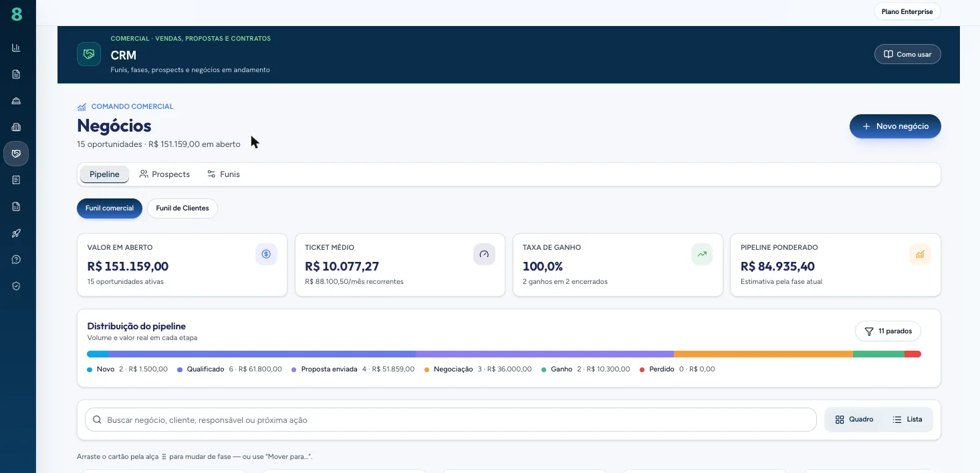Click the search magnifier icon

click(x=98, y=420)
